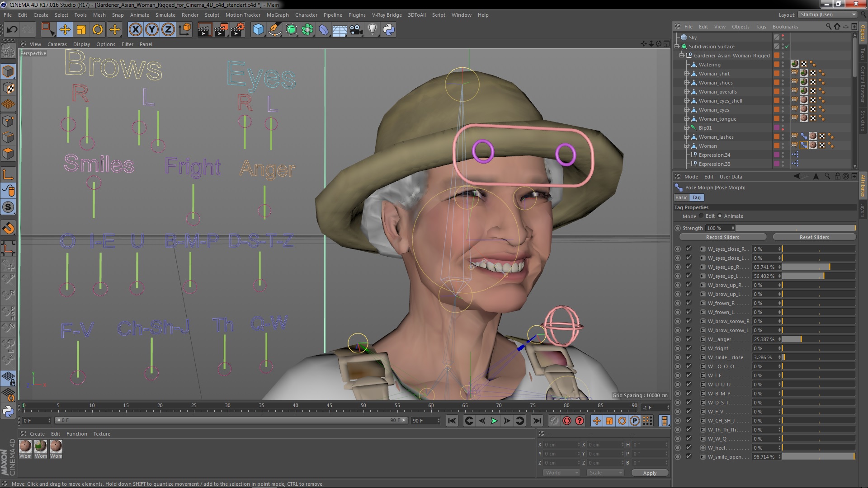This screenshot has width=868, height=488.
Task: Open the Layout dropdown Startup (User)
Action: (x=828, y=14)
